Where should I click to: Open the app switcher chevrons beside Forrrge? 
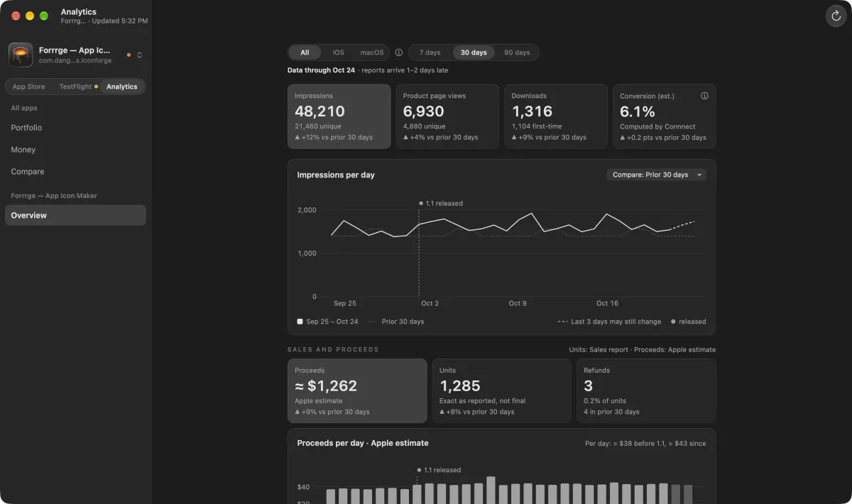[139, 55]
